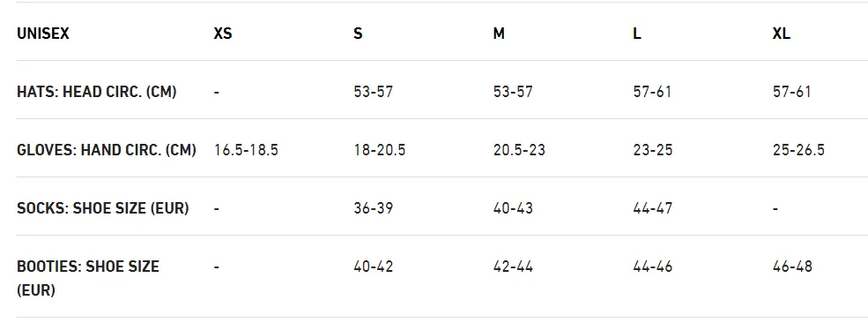This screenshot has height=323, width=868.
Task: Click the 40-43 socks M value
Action: 513,207
